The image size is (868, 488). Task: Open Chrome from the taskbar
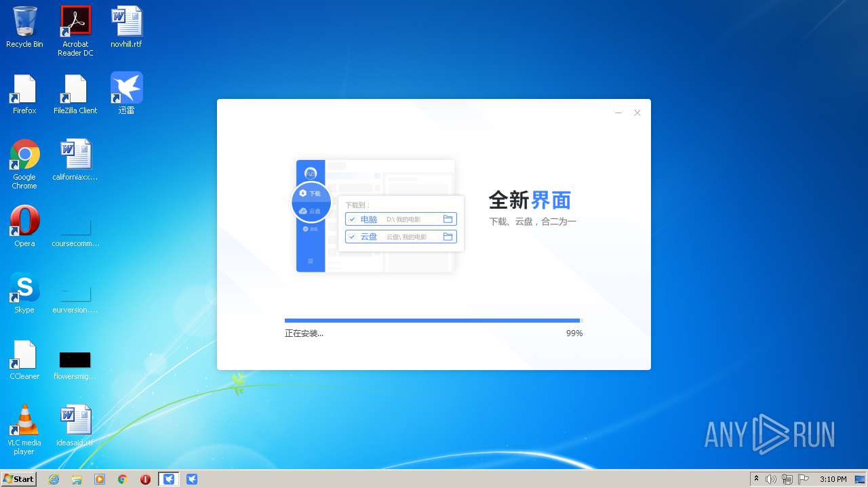coord(123,479)
